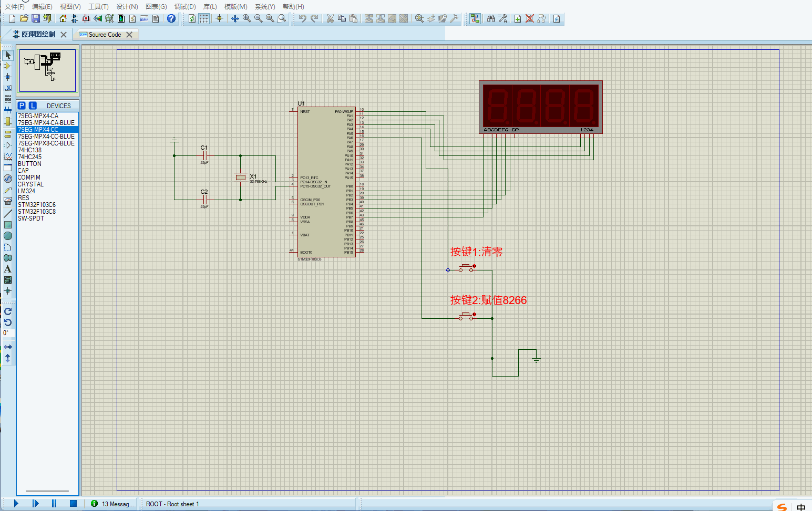The width and height of the screenshot is (812, 511).
Task: Switch to the Source Code tab
Action: pos(105,35)
